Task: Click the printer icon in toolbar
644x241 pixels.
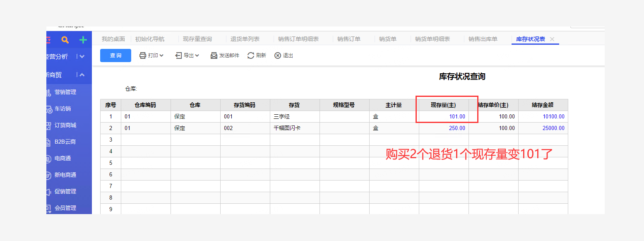Action: (x=143, y=55)
